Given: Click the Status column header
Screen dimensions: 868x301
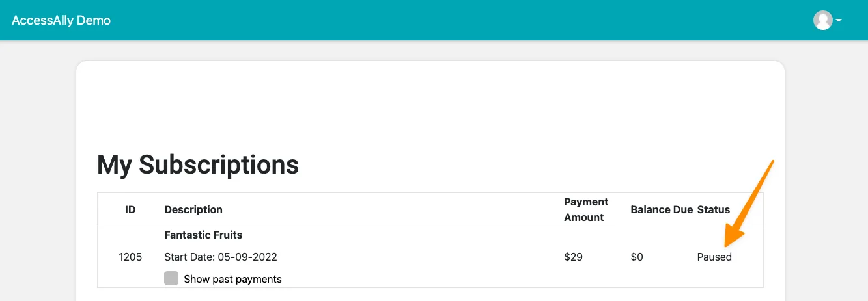Looking at the screenshot, I should tap(713, 209).
